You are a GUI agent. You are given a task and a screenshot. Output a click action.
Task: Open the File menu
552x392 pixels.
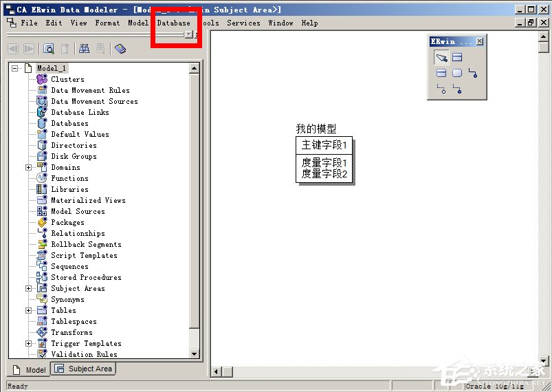click(29, 23)
